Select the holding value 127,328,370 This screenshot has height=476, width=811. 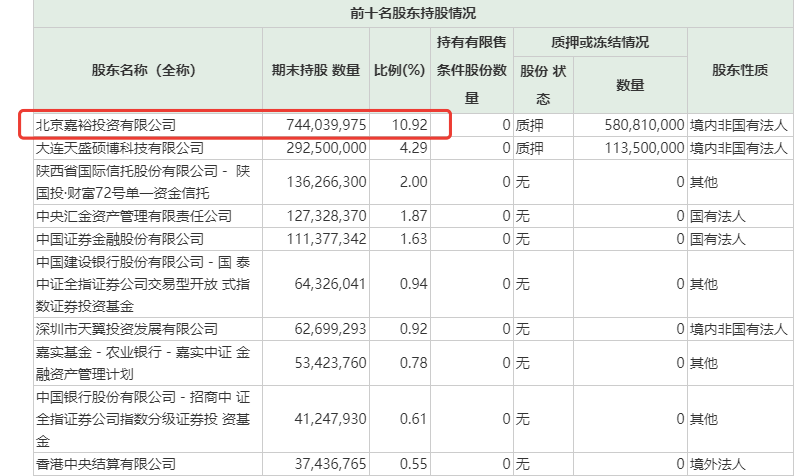(x=326, y=216)
